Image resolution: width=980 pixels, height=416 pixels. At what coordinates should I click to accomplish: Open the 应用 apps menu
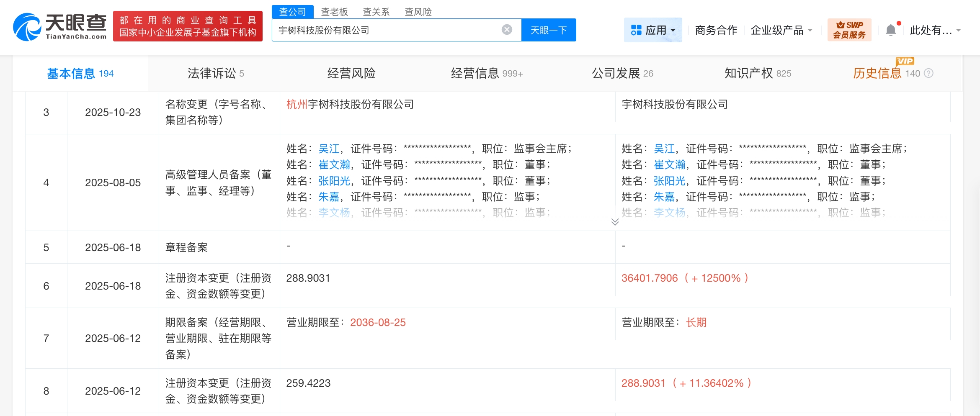point(653,30)
